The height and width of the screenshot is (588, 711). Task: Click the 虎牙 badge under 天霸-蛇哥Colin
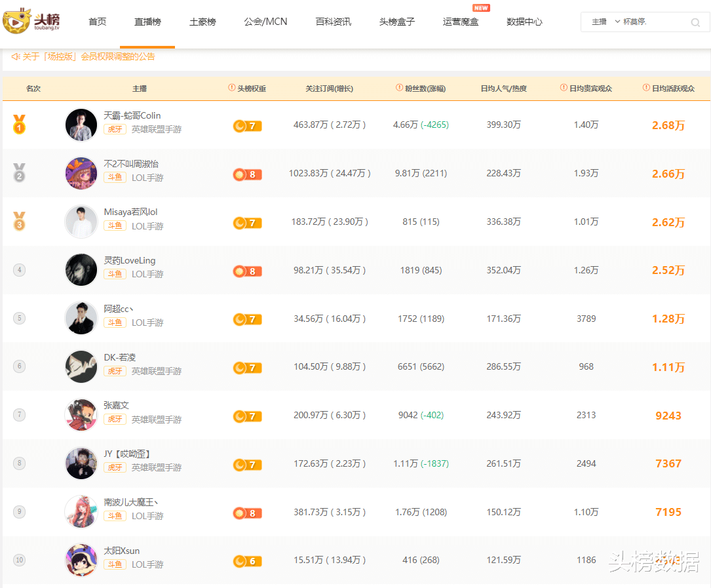point(115,129)
